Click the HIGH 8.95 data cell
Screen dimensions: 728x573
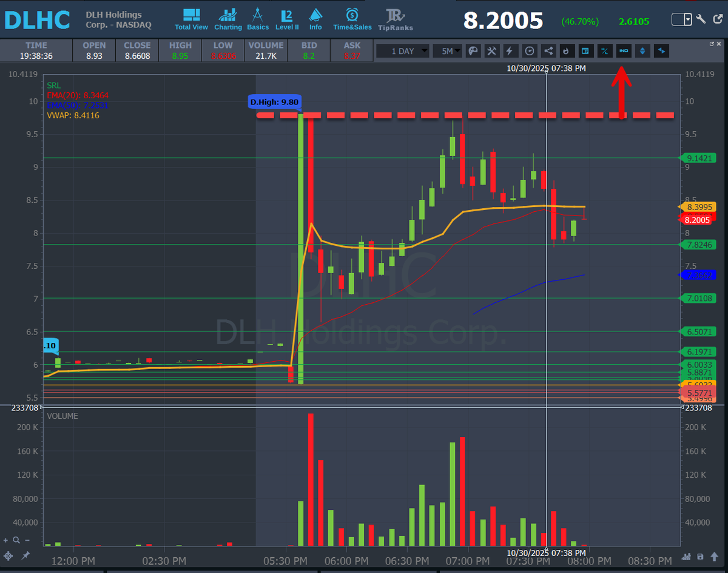point(180,50)
